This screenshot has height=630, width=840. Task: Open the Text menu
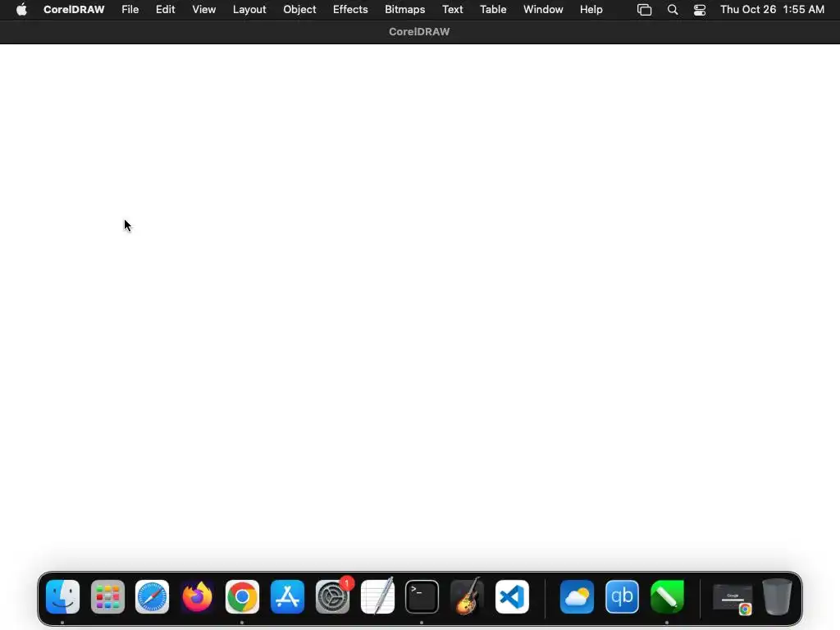(x=453, y=10)
